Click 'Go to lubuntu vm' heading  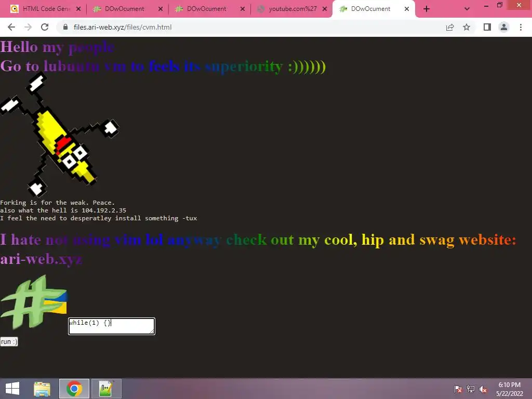pos(163,66)
